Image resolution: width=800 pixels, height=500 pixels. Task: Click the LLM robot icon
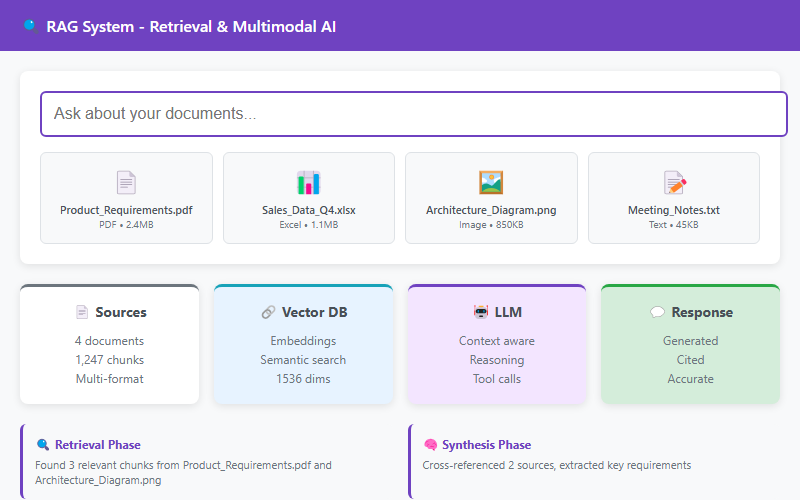[x=481, y=312]
